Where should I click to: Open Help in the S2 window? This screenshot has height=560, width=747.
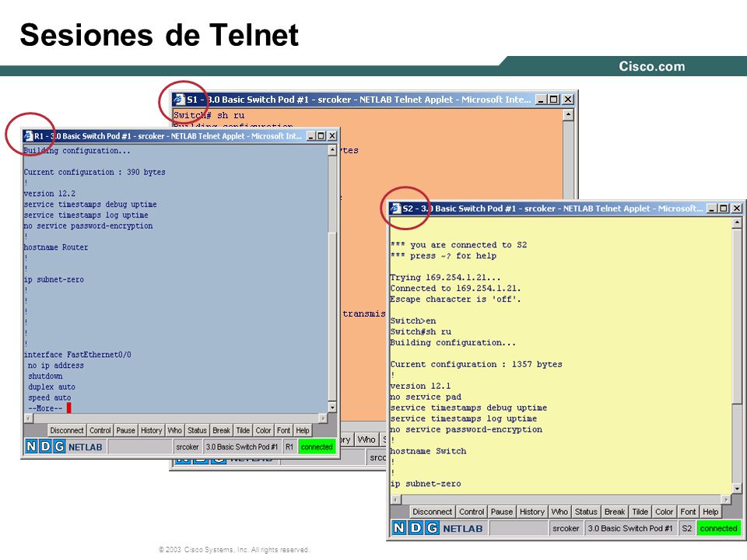pyautogui.click(x=710, y=512)
